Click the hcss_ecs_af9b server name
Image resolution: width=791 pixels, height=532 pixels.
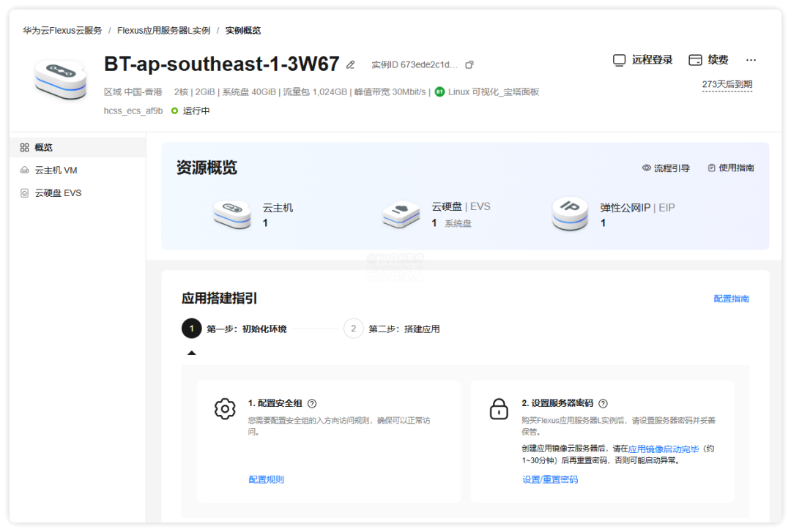coord(133,111)
